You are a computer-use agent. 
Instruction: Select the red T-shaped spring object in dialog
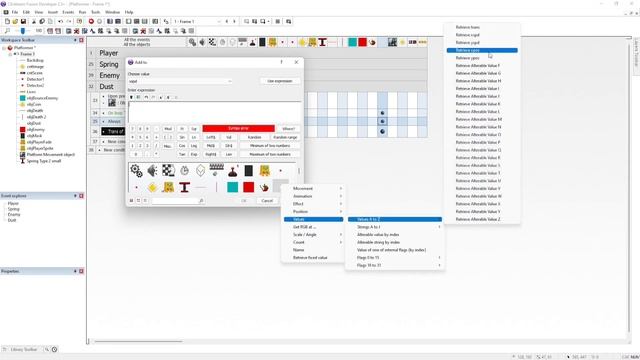click(184, 187)
